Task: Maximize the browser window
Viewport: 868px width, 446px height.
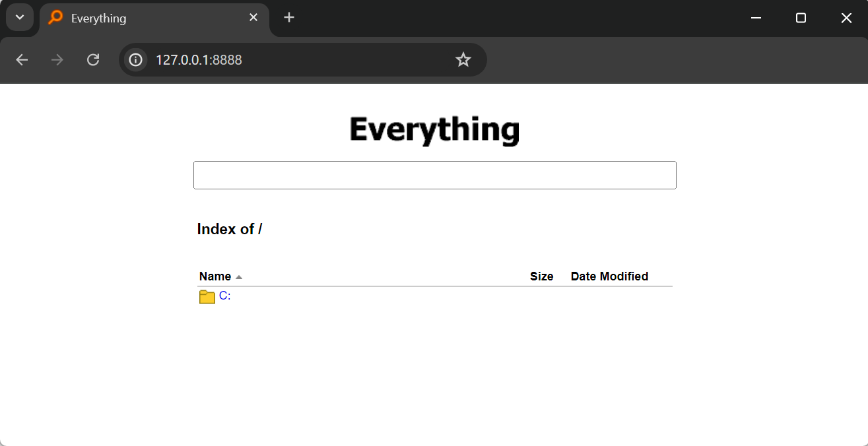Action: tap(801, 18)
